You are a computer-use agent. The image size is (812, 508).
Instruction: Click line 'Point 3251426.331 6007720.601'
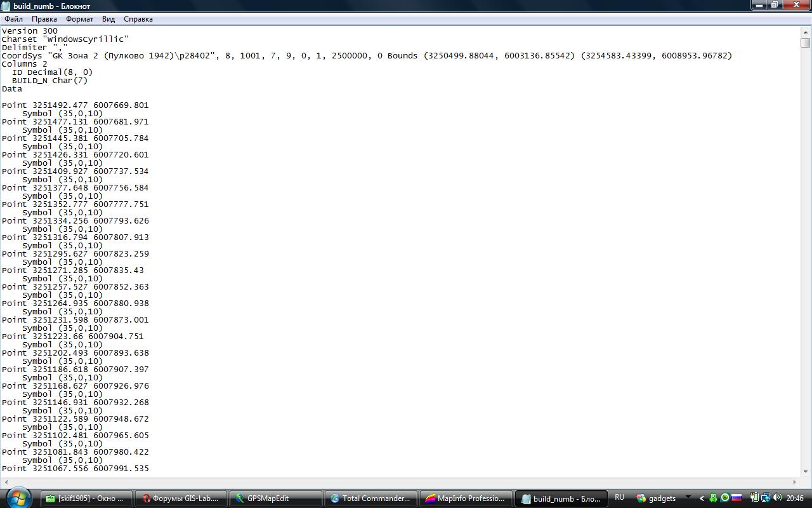click(x=75, y=154)
